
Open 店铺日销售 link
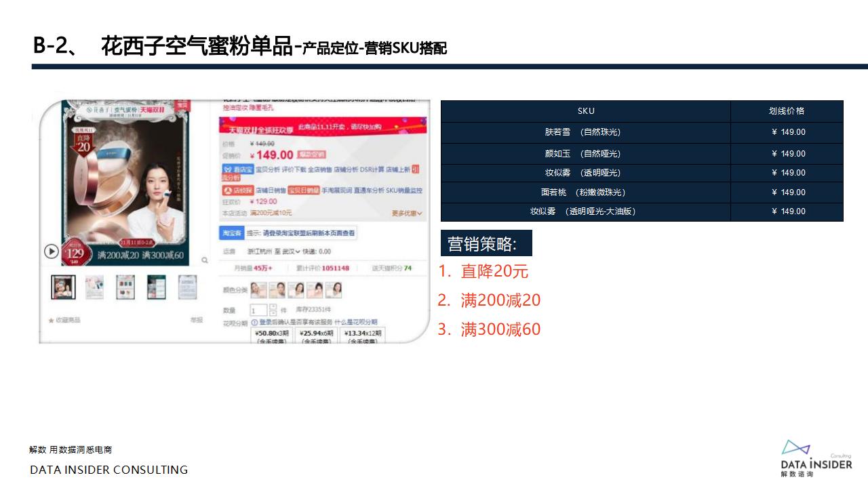click(271, 190)
